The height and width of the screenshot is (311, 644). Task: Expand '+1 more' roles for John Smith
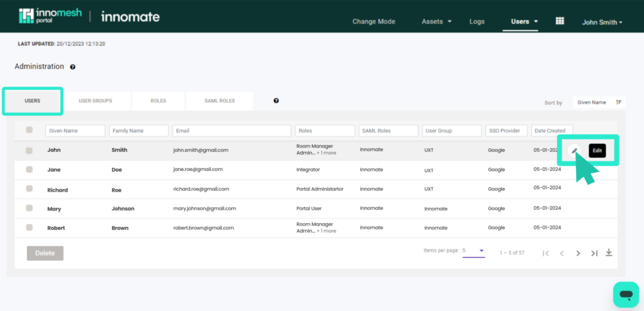click(326, 153)
